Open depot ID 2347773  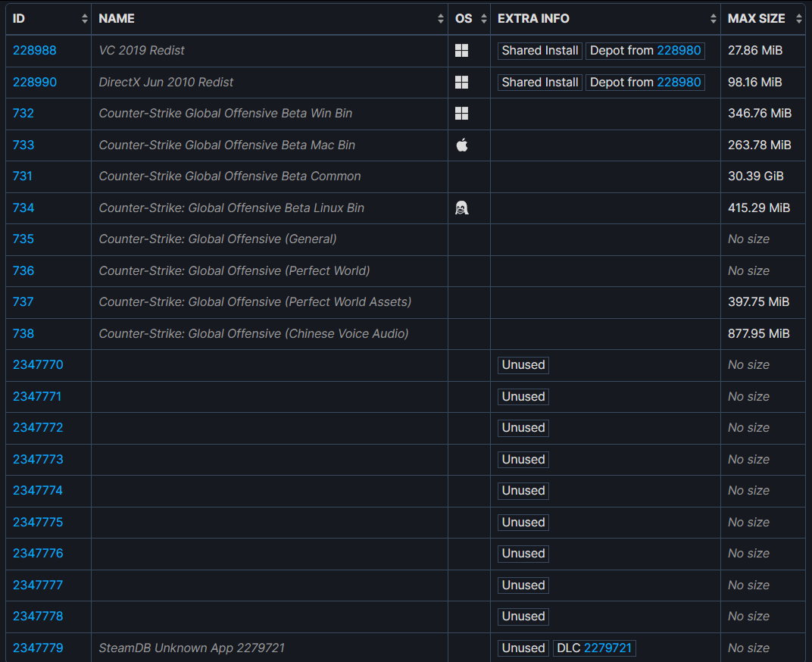38,460
